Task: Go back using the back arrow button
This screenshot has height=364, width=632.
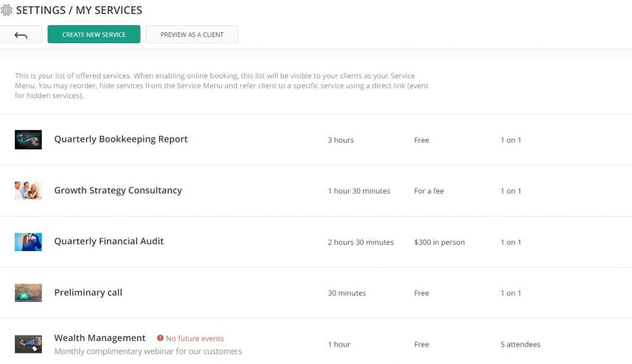Action: (x=21, y=35)
